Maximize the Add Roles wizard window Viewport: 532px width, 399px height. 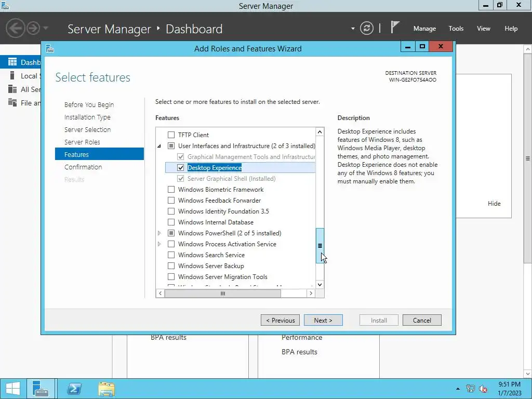422,46
